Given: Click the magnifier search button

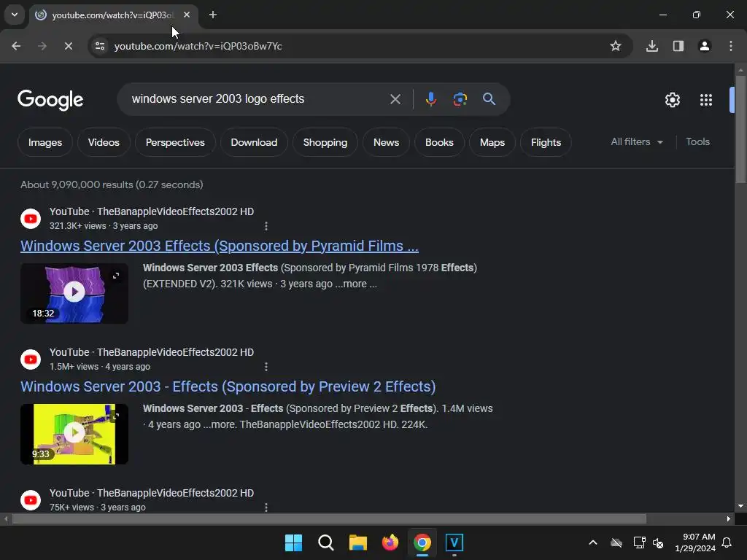Looking at the screenshot, I should [489, 99].
